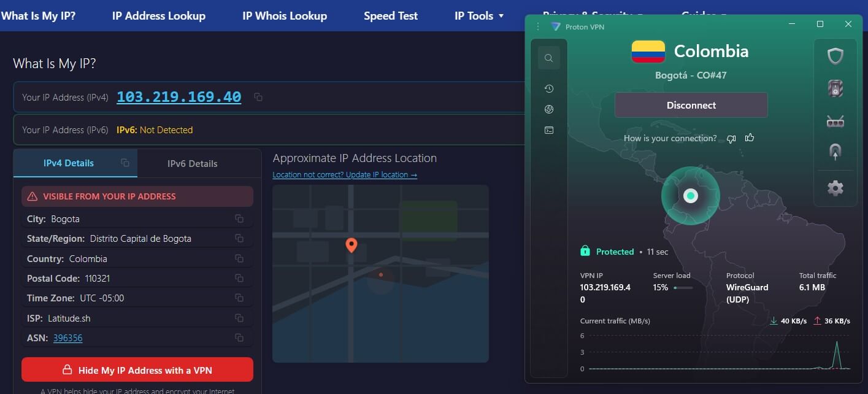Open the ASN 396356 link
The width and height of the screenshot is (868, 394).
coord(68,338)
